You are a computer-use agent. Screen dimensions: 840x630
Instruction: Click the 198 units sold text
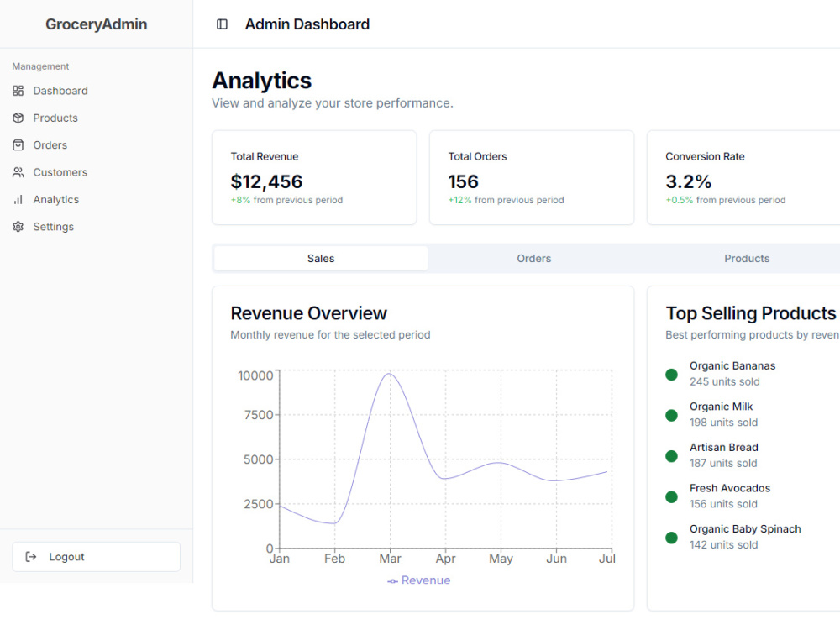tap(724, 423)
